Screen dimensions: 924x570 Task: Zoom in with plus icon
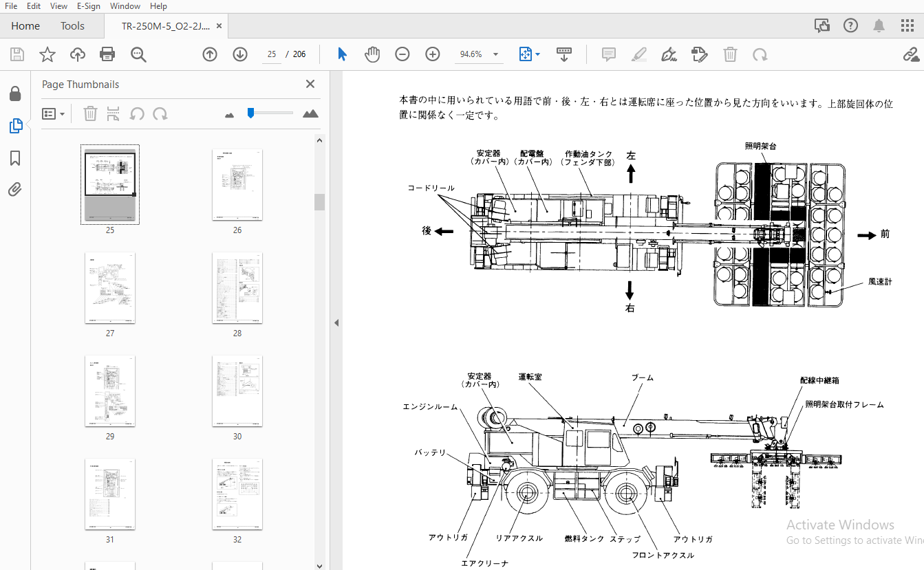click(x=433, y=54)
